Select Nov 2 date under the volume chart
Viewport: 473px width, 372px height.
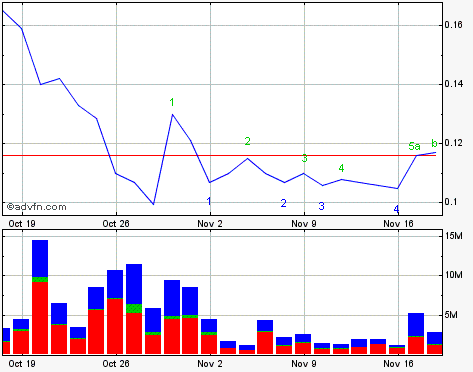(210, 364)
